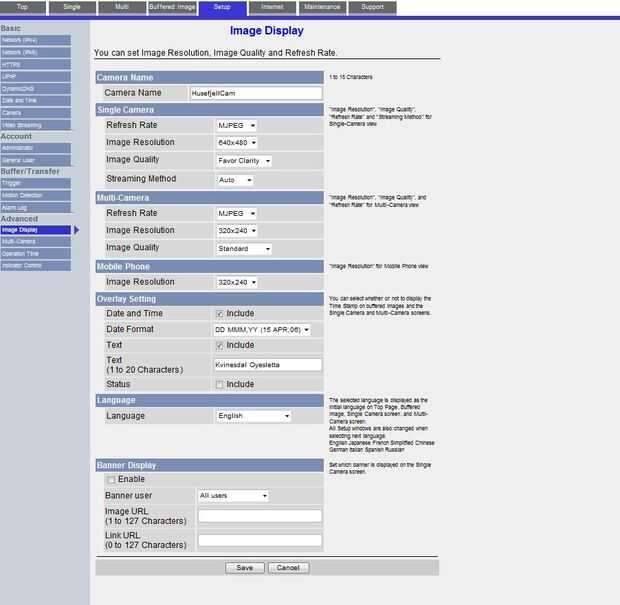This screenshot has width=620, height=605.
Task: Select Image Display in Advanced sidebar
Action: pyautogui.click(x=36, y=230)
